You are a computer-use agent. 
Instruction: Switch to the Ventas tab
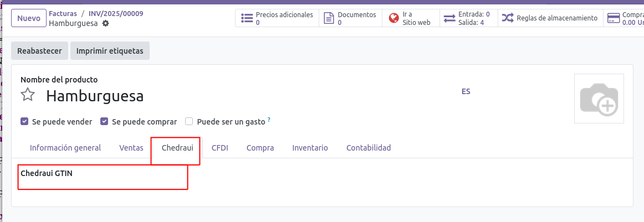pyautogui.click(x=131, y=148)
